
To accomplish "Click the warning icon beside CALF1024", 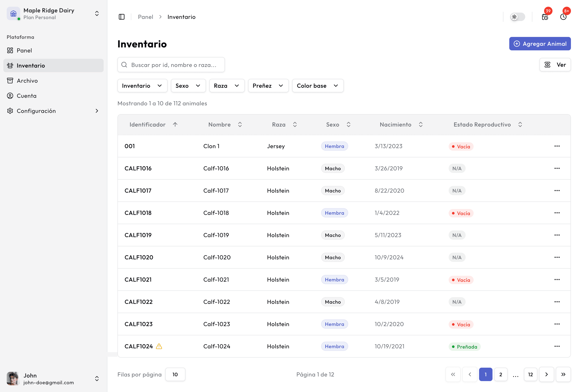I will [159, 346].
